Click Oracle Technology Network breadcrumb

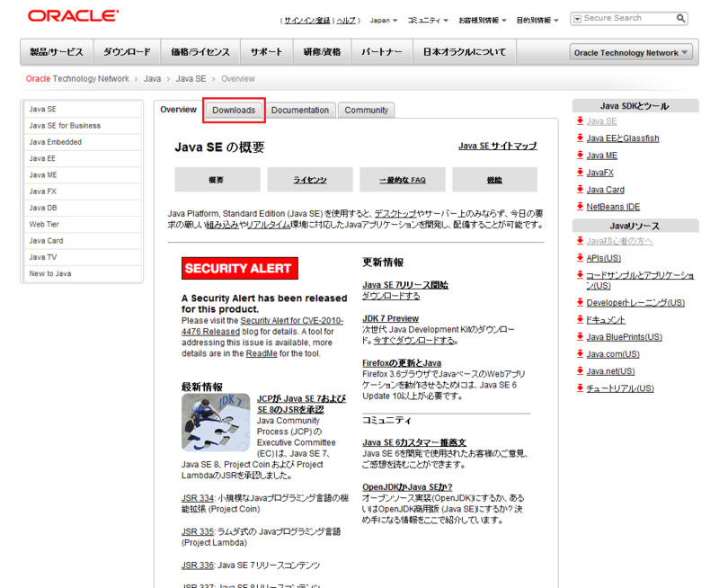pyautogui.click(x=77, y=79)
